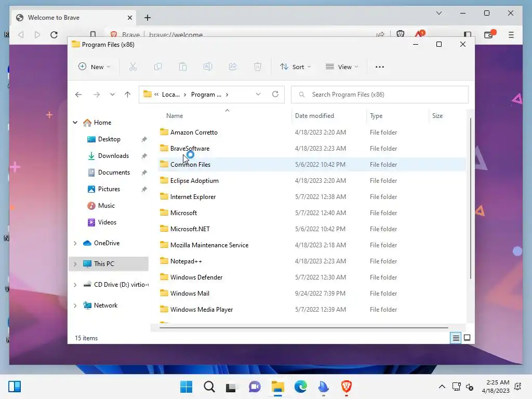
Task: Select the Internet Explorer folder
Action: tap(312, 197)
